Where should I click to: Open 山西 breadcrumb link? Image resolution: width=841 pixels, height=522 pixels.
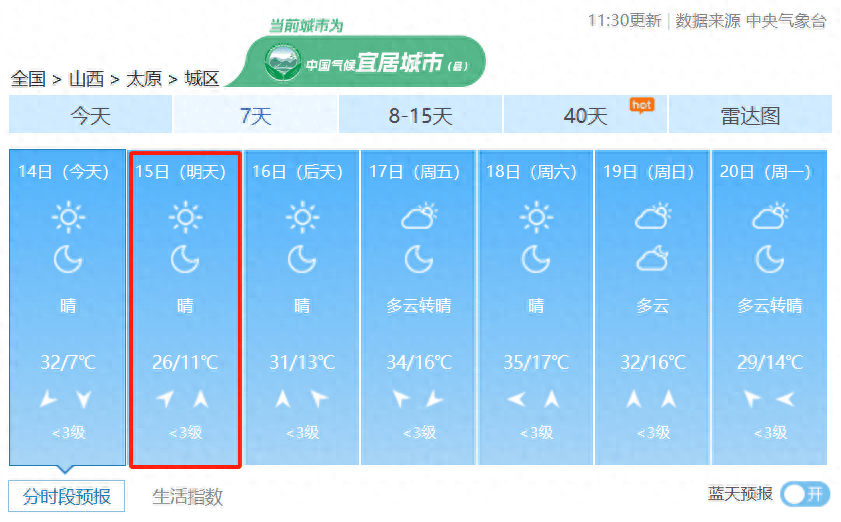click(x=86, y=79)
